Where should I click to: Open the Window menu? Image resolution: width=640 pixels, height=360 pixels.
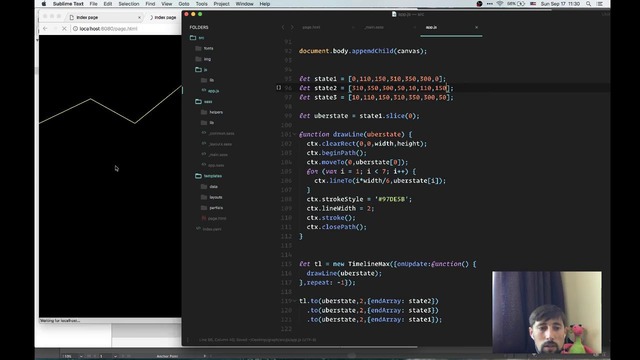244,4
